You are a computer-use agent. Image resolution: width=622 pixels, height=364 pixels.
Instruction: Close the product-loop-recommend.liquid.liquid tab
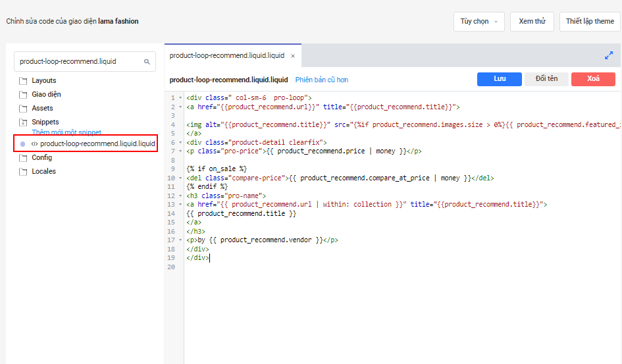[x=292, y=56]
